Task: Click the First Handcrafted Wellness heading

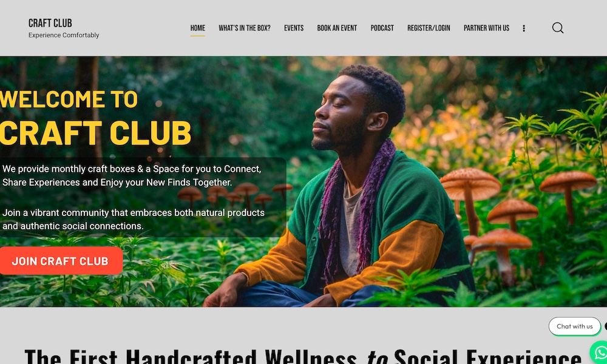Action: coord(303,356)
